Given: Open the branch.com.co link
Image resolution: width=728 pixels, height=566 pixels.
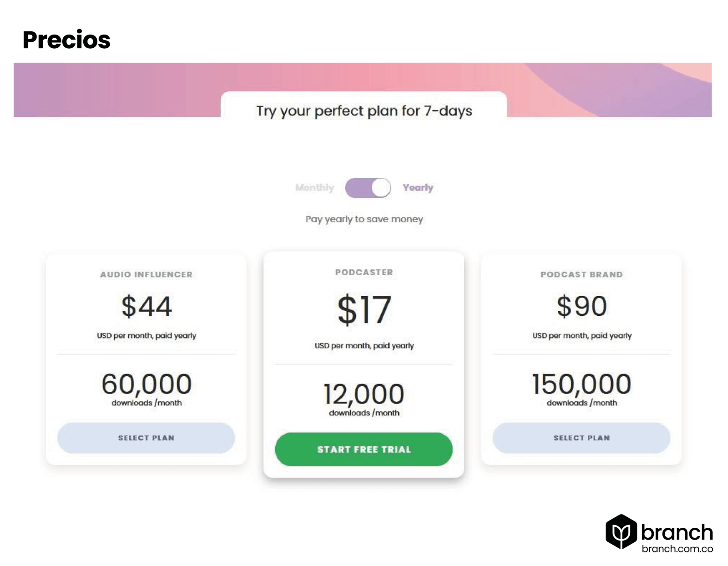Looking at the screenshot, I should coord(677,549).
